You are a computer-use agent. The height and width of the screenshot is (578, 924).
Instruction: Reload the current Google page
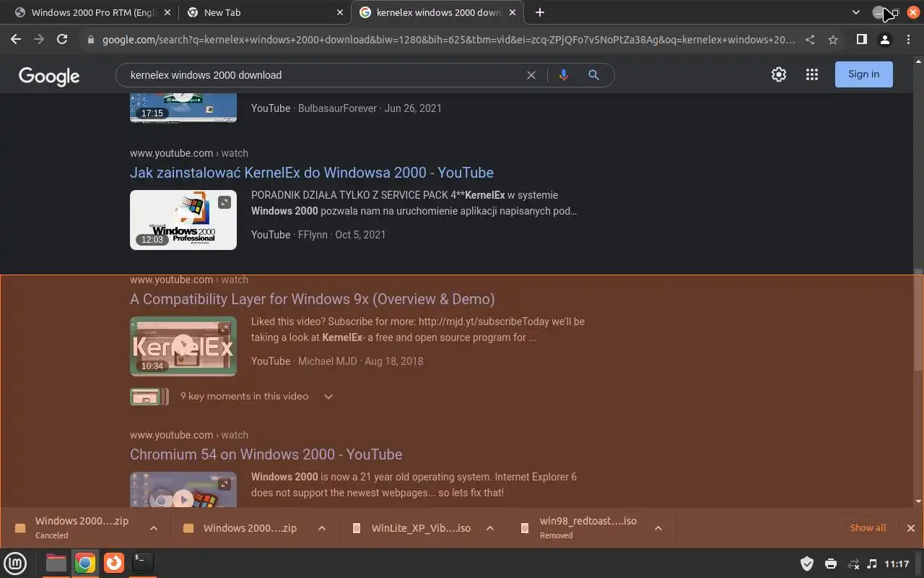tap(62, 40)
